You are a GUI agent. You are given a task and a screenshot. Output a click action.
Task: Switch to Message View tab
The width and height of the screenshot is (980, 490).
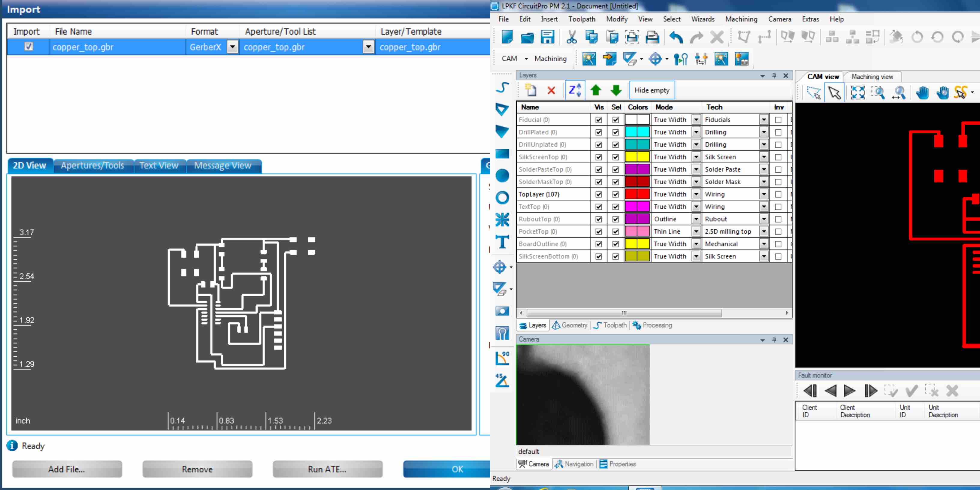coord(222,166)
